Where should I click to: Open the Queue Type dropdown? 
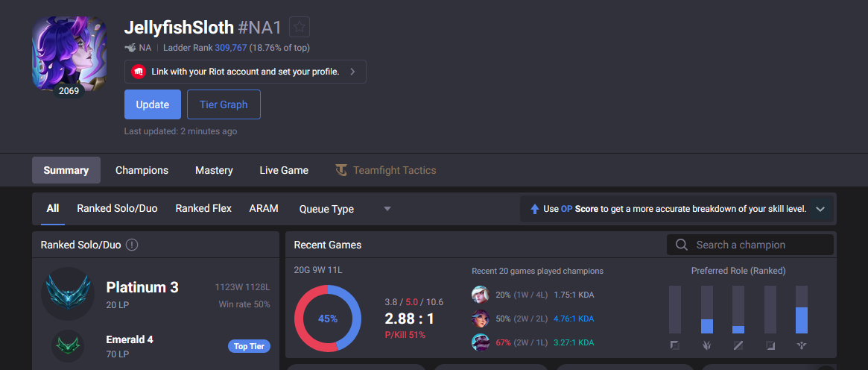tap(346, 210)
